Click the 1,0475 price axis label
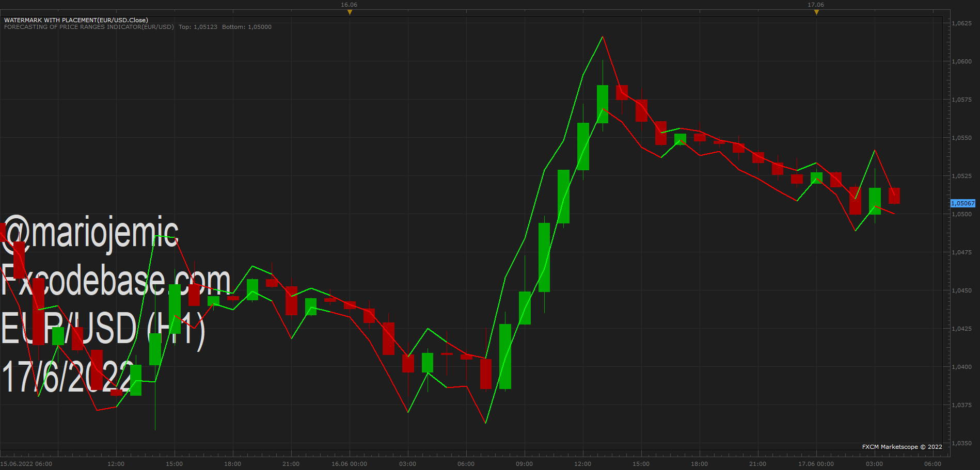Image resolution: width=980 pixels, height=470 pixels. tap(961, 252)
